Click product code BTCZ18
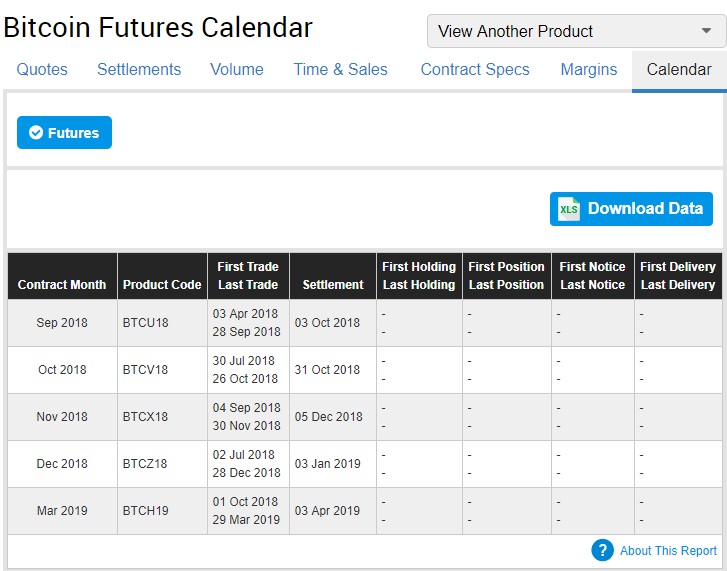This screenshot has width=727, height=571. (145, 463)
